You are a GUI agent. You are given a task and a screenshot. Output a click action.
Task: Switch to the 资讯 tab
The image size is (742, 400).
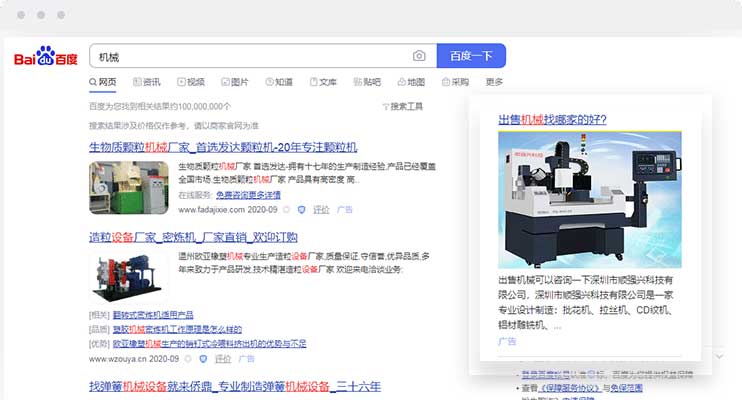(146, 82)
